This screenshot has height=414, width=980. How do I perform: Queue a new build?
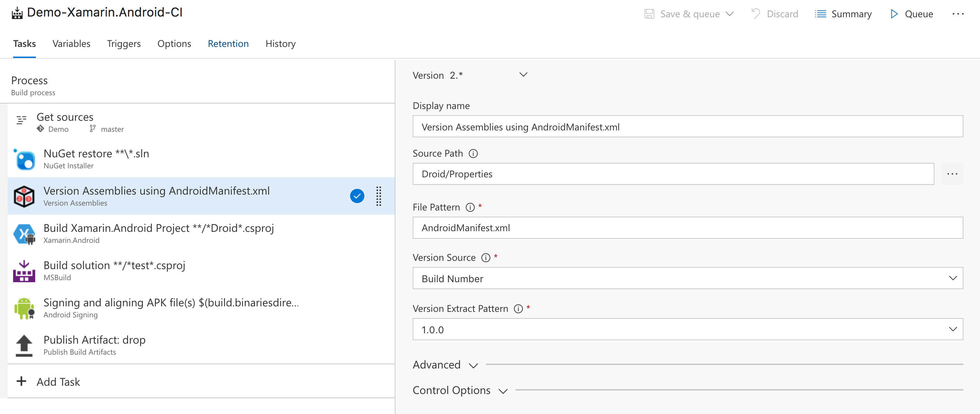tap(912, 14)
